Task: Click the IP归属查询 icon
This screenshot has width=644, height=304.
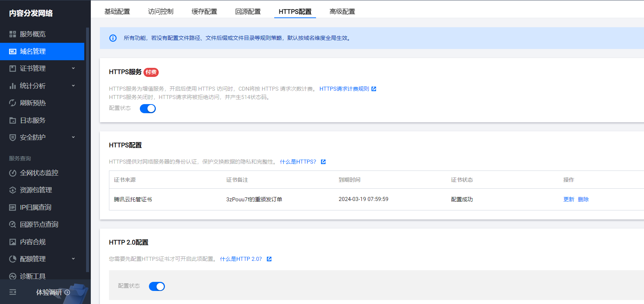Action: pyautogui.click(x=13, y=208)
